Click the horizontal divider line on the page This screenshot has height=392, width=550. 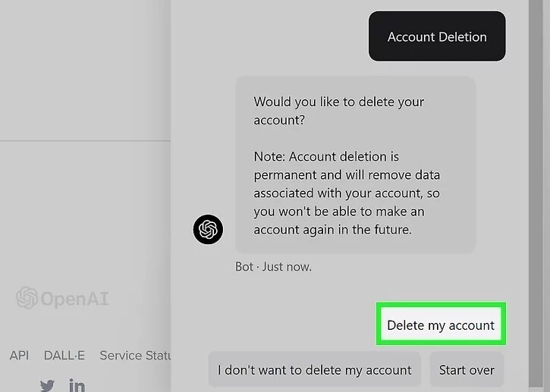(x=83, y=141)
